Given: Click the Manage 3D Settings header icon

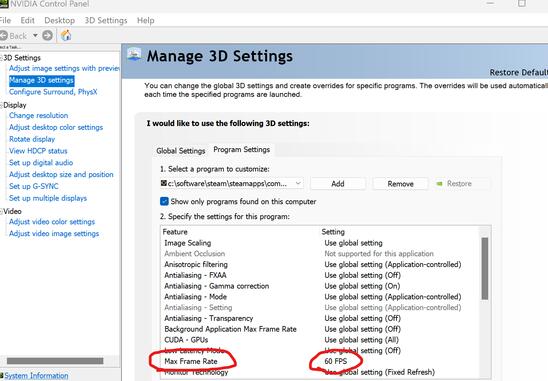Looking at the screenshot, I should pyautogui.click(x=135, y=55).
